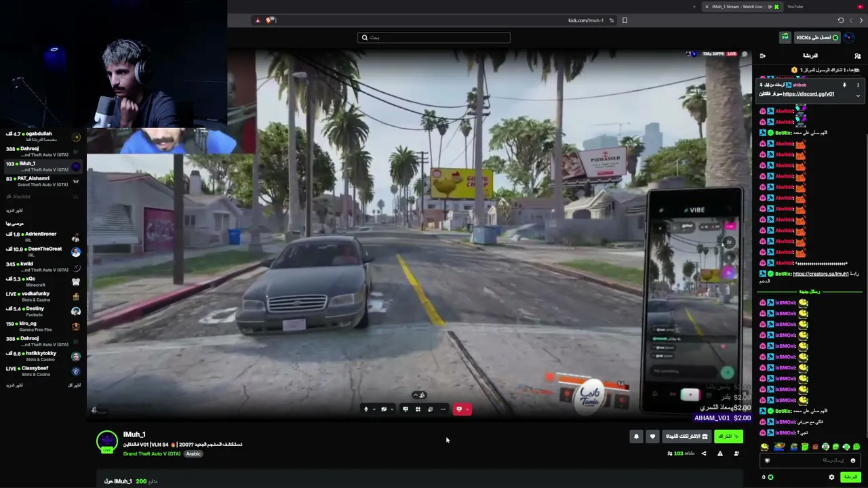This screenshot has height=488, width=868.
Task: Click the gift subscriptions button
Action: [686, 436]
